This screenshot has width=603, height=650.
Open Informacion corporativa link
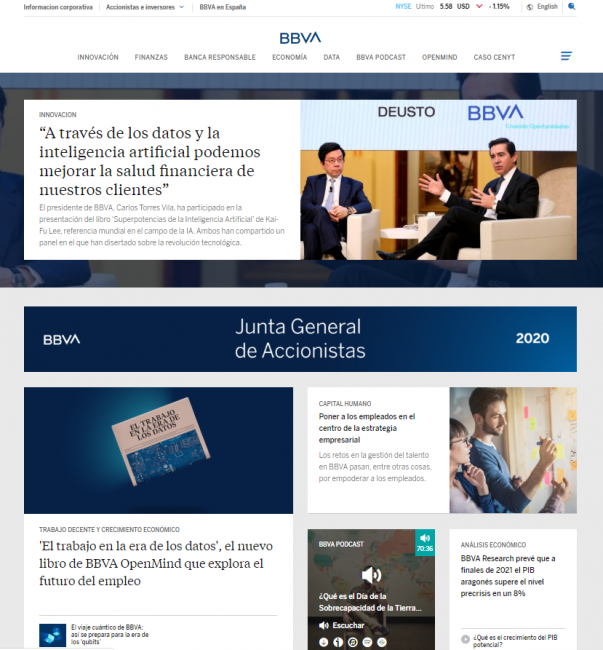point(58,6)
